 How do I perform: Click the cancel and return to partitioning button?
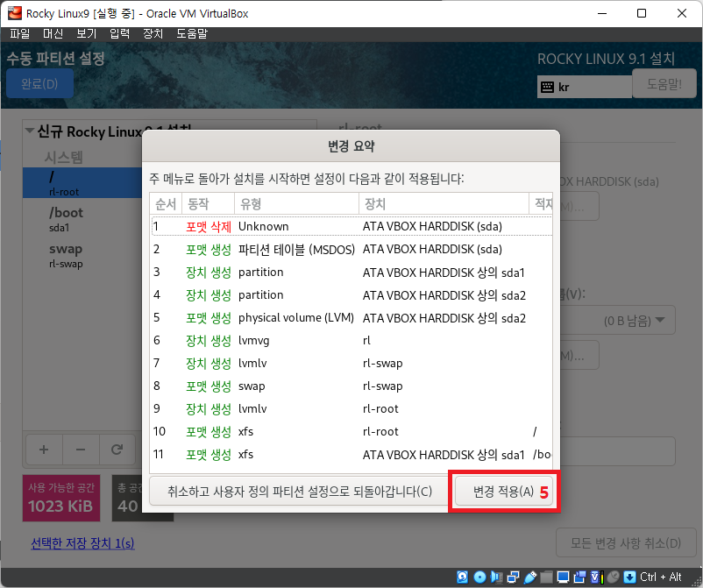tap(300, 492)
